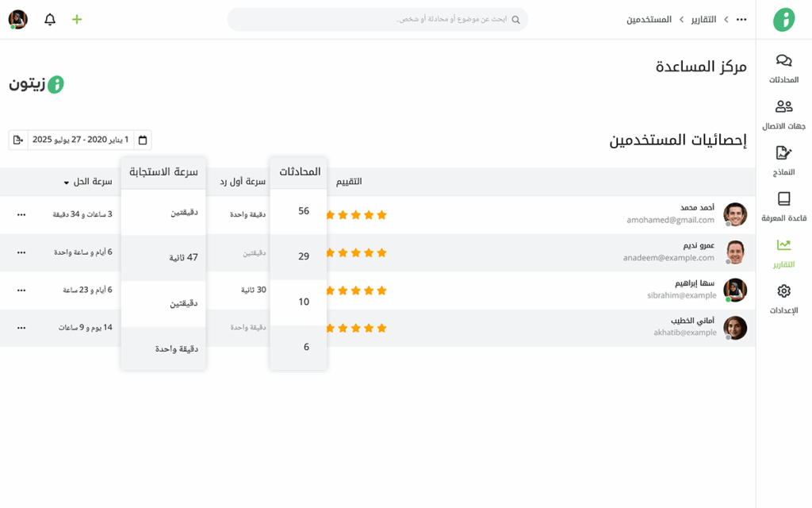Click أحمد محمد's avatar photo

(735, 214)
